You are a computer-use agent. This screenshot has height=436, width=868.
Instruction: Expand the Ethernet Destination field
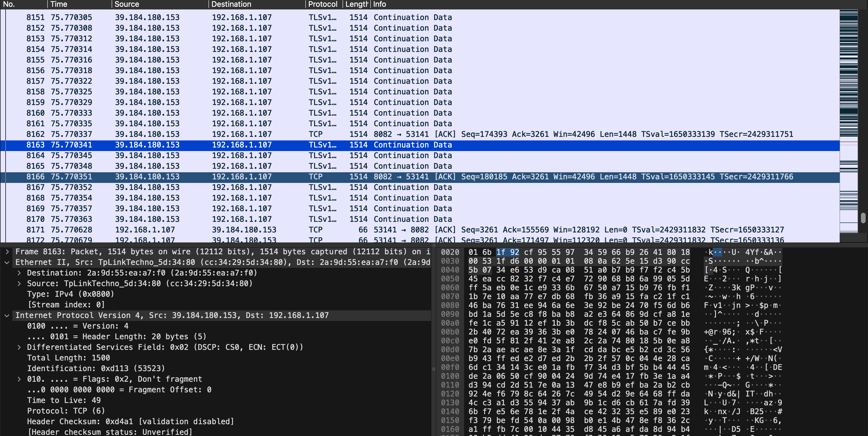click(19, 273)
